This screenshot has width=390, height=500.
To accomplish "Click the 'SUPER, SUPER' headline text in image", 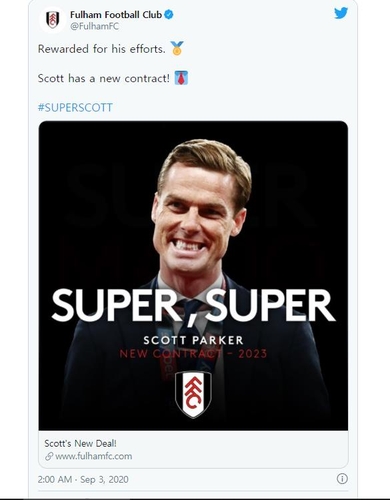I will [x=193, y=305].
